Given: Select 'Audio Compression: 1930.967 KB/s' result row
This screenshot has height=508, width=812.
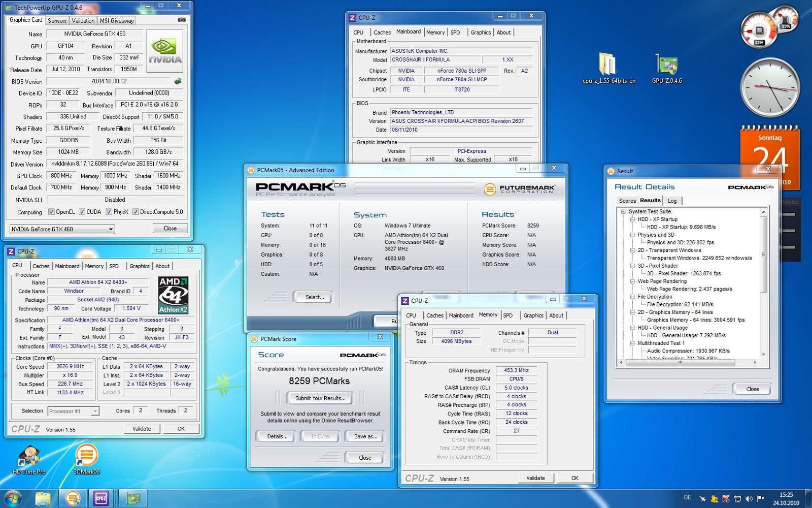Looking at the screenshot, I should pos(688,351).
